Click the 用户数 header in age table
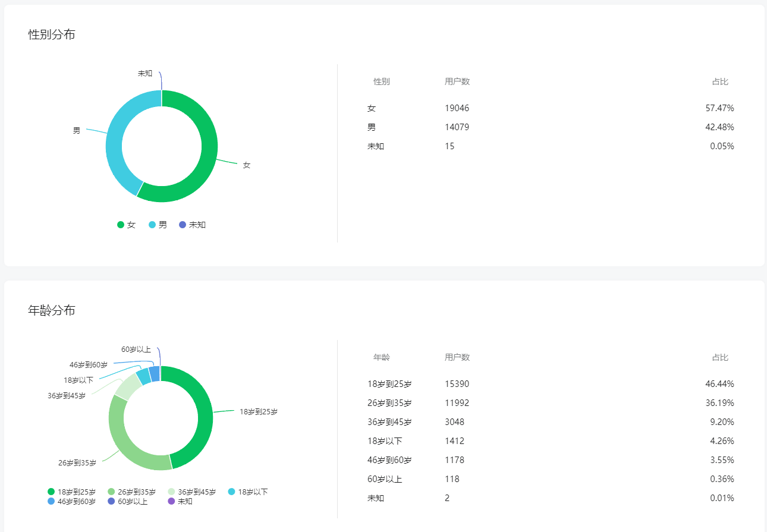The width and height of the screenshot is (767, 532). point(457,357)
